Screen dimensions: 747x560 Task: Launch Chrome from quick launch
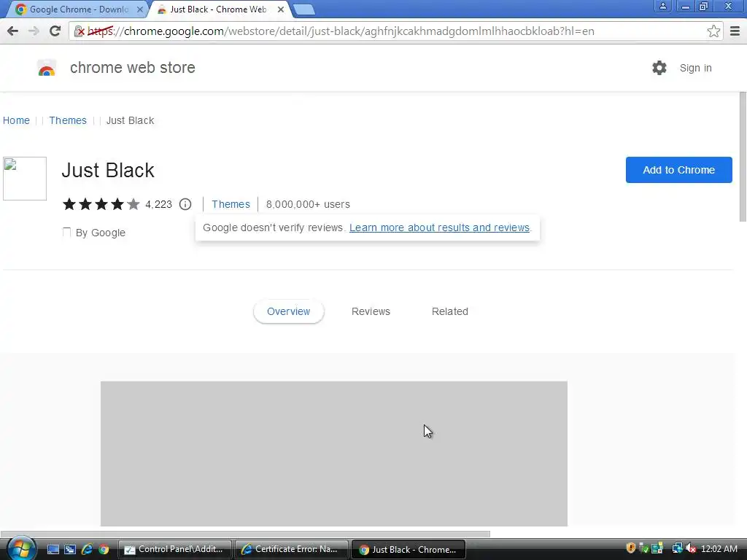(x=104, y=550)
